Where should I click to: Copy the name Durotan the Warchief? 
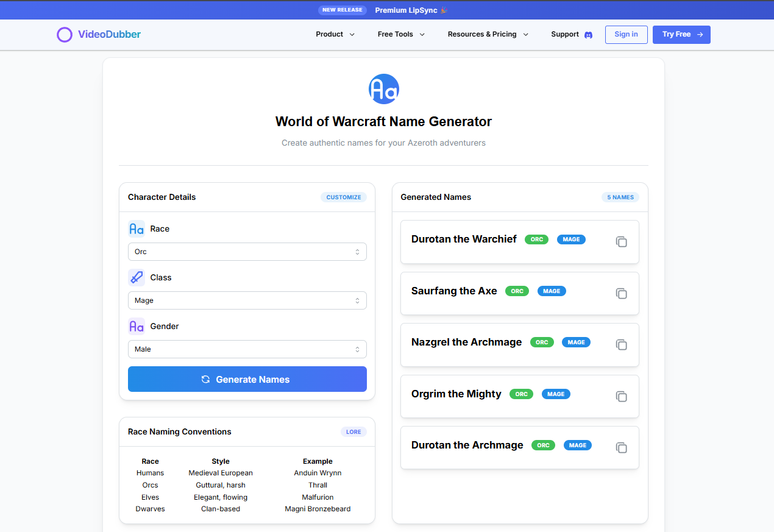[621, 242]
